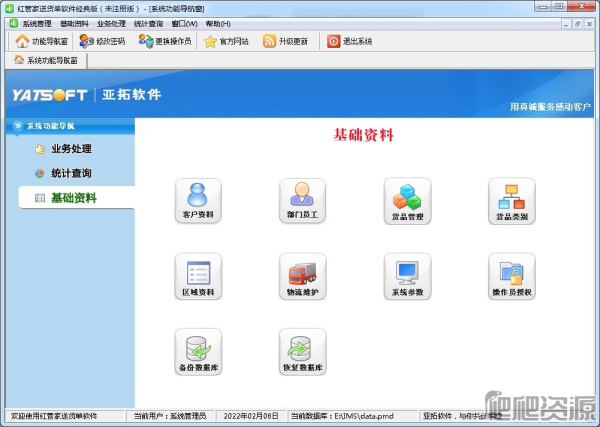600x427 pixels.
Task: Select 业务处理 in left navigation
Action: 71,149
